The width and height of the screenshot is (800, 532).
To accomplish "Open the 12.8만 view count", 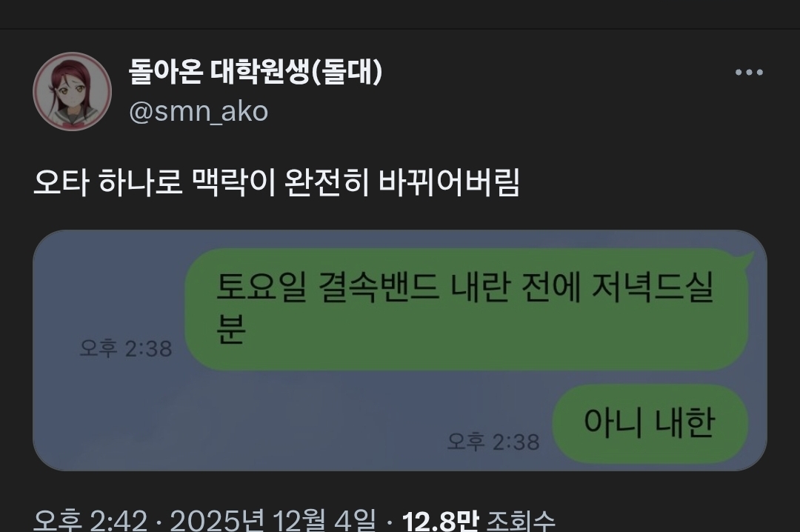I will click(440, 521).
